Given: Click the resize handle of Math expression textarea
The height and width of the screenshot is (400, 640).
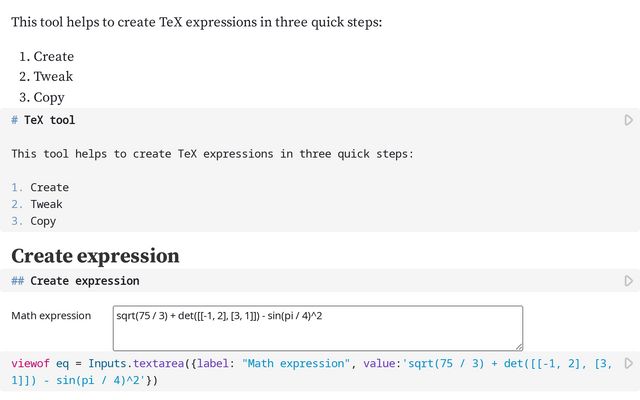Looking at the screenshot, I should point(519,347).
